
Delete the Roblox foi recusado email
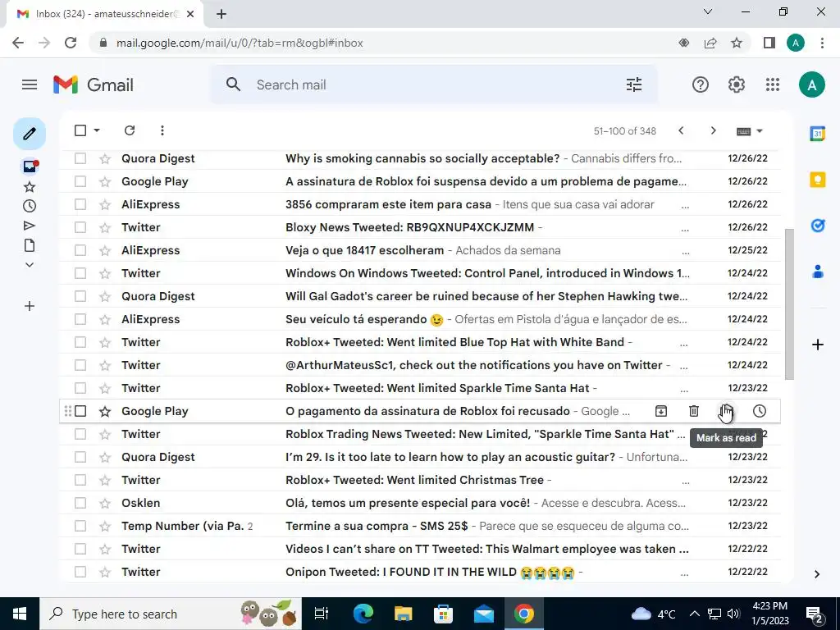[x=694, y=411]
